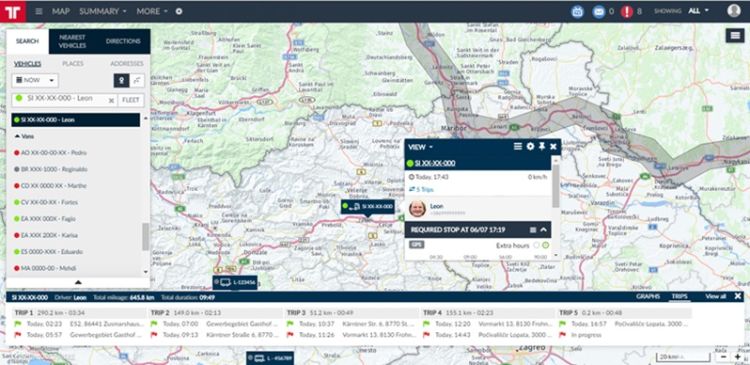The image size is (750, 365).
Task: Click driver Leon's photo
Action: click(417, 209)
